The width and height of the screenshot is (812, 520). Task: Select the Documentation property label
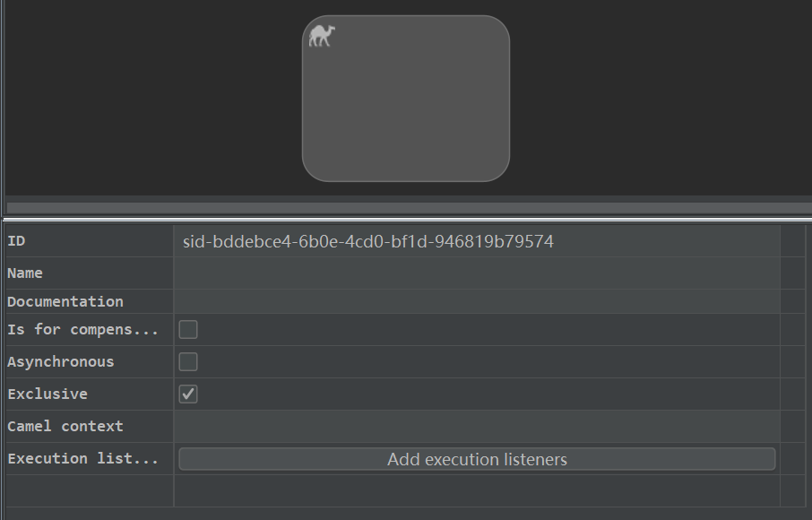point(65,301)
